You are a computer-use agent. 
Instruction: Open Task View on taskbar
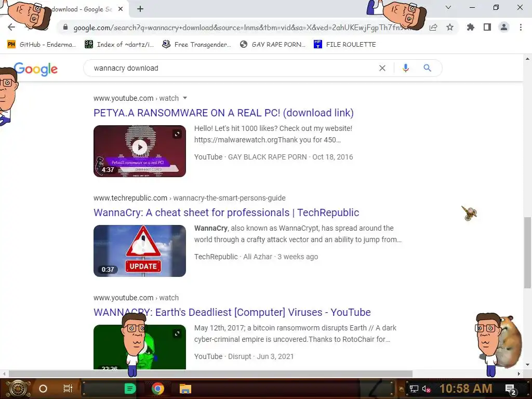pyautogui.click(x=68, y=389)
